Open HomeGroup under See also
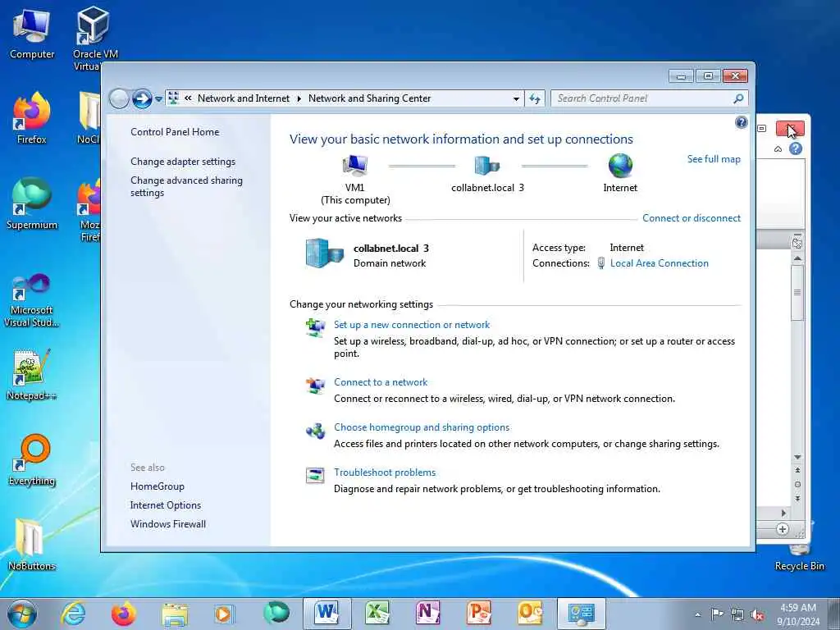Viewport: 840px width, 630px height. (157, 486)
